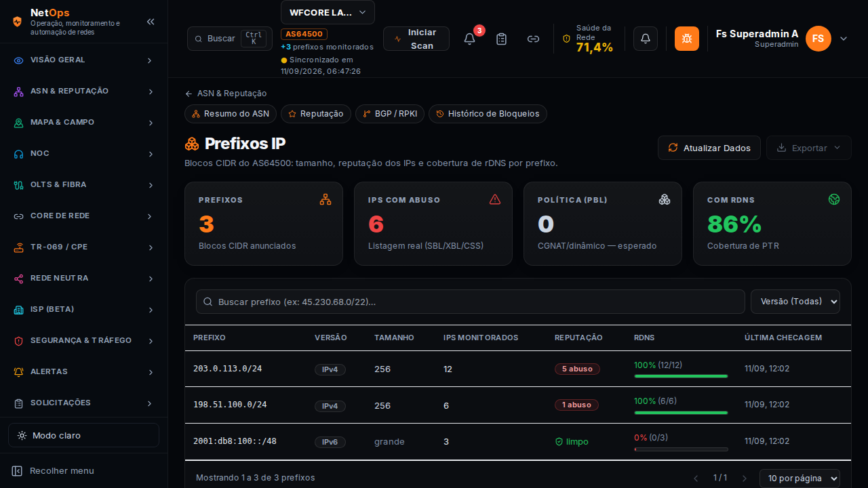868x488 pixels.
Task: Click the 5 abuso reputation badge
Action: (576, 369)
